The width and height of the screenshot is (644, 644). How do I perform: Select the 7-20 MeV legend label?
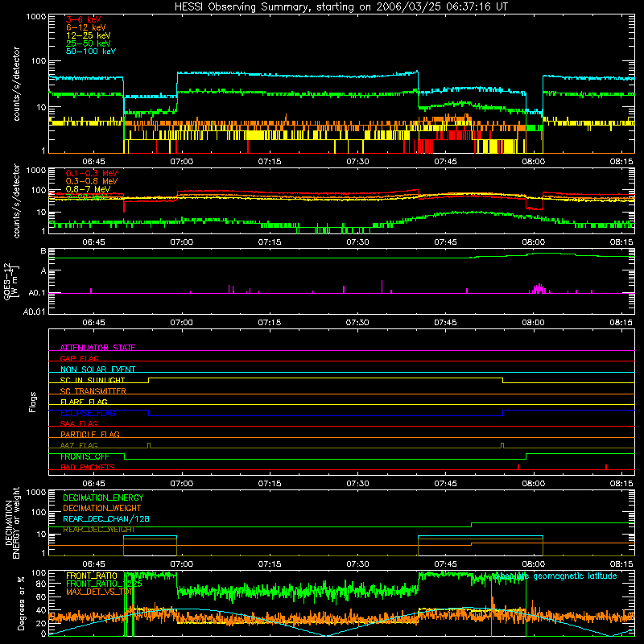pos(86,197)
